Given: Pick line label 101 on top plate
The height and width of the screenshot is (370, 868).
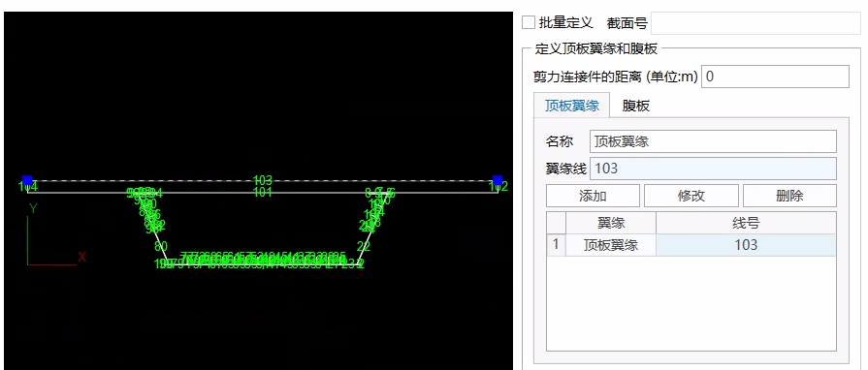Looking at the screenshot, I should 263,192.
